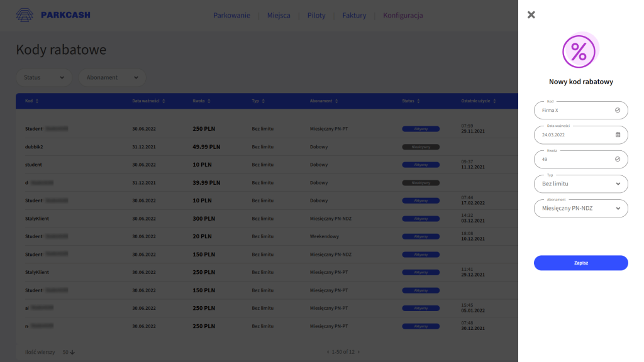
Task: Sort table by Kwota column arrows
Action: (209, 101)
